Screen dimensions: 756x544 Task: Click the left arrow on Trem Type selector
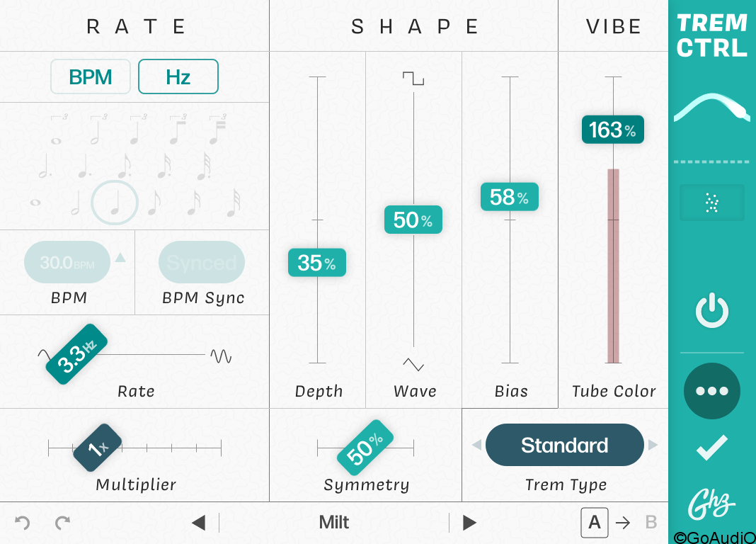pyautogui.click(x=476, y=445)
